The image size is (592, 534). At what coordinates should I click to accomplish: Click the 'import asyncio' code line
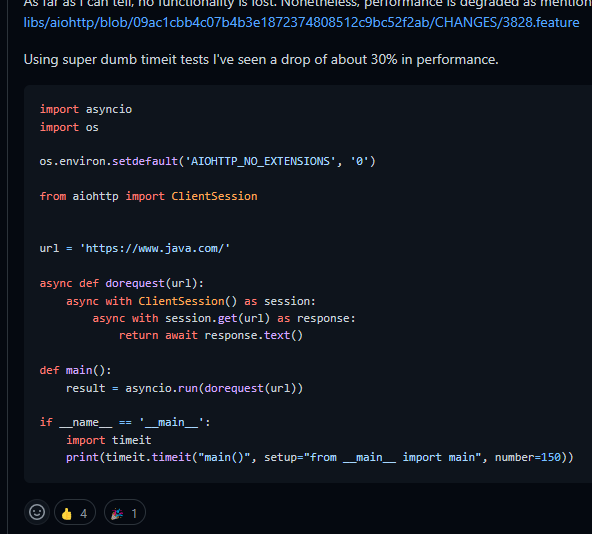[86, 110]
